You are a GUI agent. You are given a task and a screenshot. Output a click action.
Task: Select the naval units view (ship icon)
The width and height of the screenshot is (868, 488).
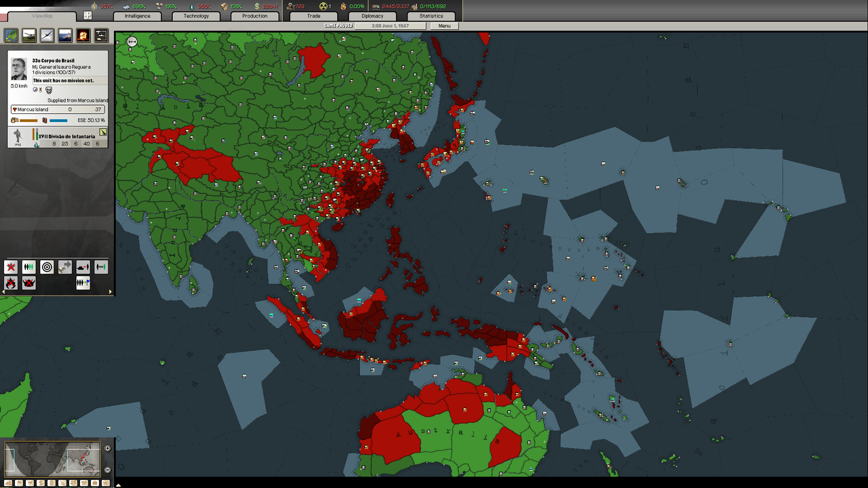65,35
